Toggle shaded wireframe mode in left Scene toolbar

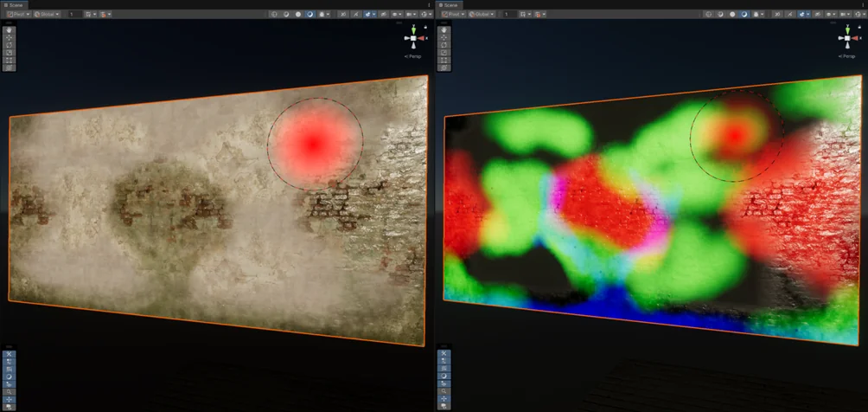point(286,14)
